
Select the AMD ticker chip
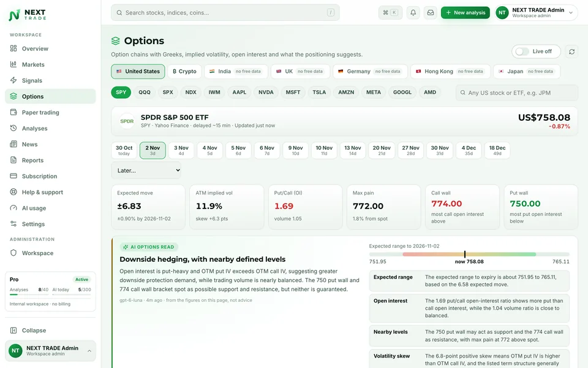point(430,93)
